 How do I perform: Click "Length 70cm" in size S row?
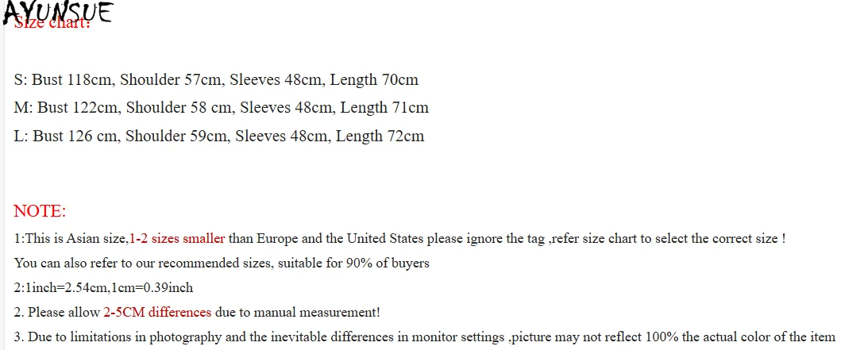coord(373,79)
